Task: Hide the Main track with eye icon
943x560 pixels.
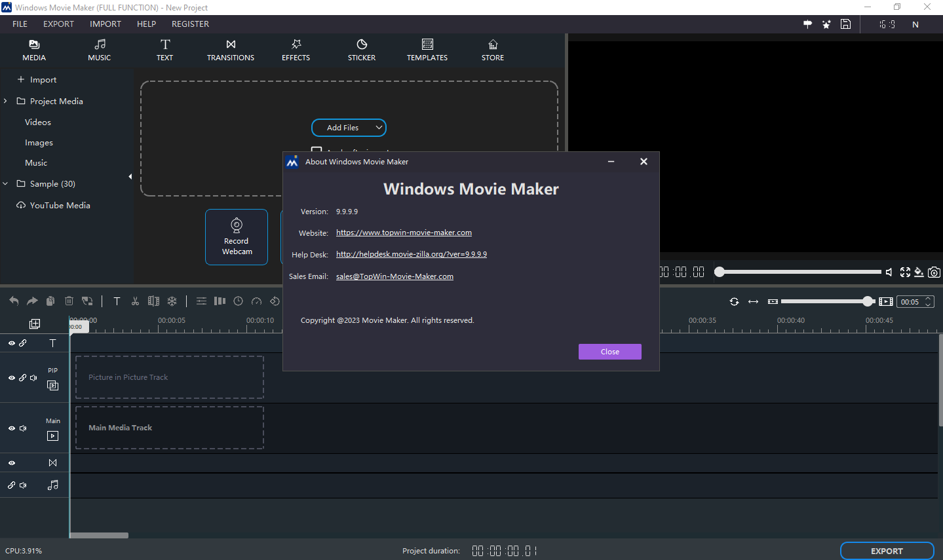Action: tap(12, 428)
